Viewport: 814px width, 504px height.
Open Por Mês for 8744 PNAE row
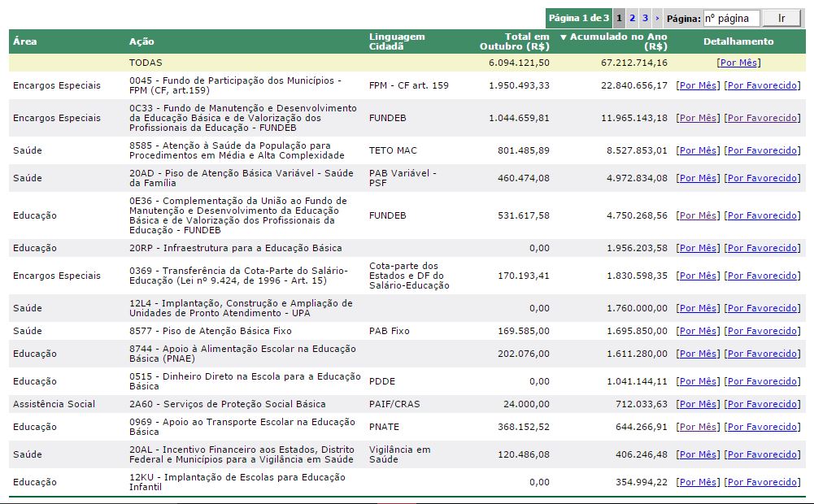pos(699,354)
